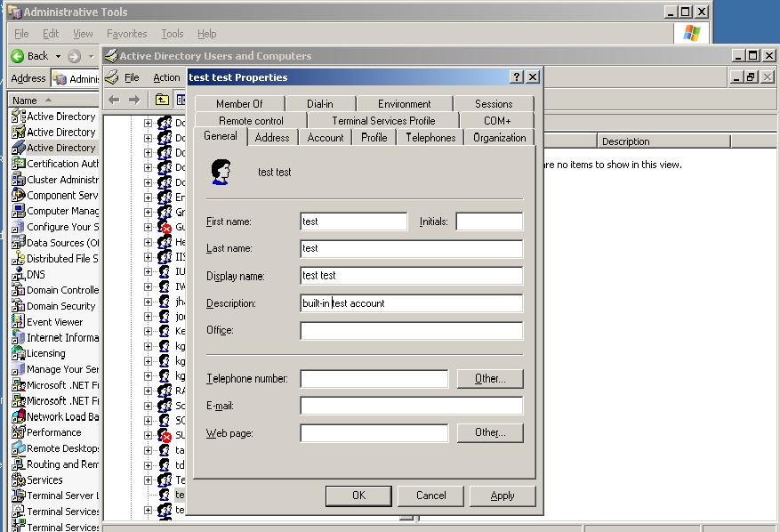Select the disabled 'SU' user icon in tree
780x532 pixels.
click(x=165, y=435)
